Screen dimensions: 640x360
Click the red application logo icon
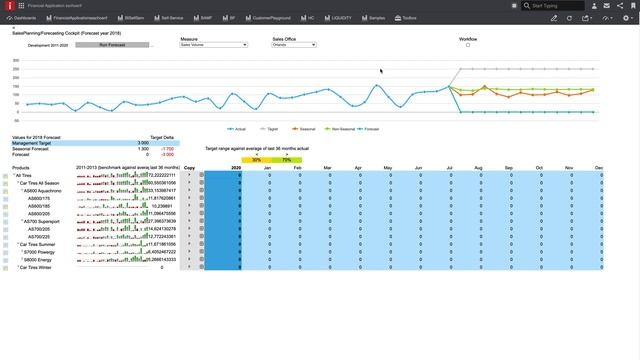click(9, 6)
